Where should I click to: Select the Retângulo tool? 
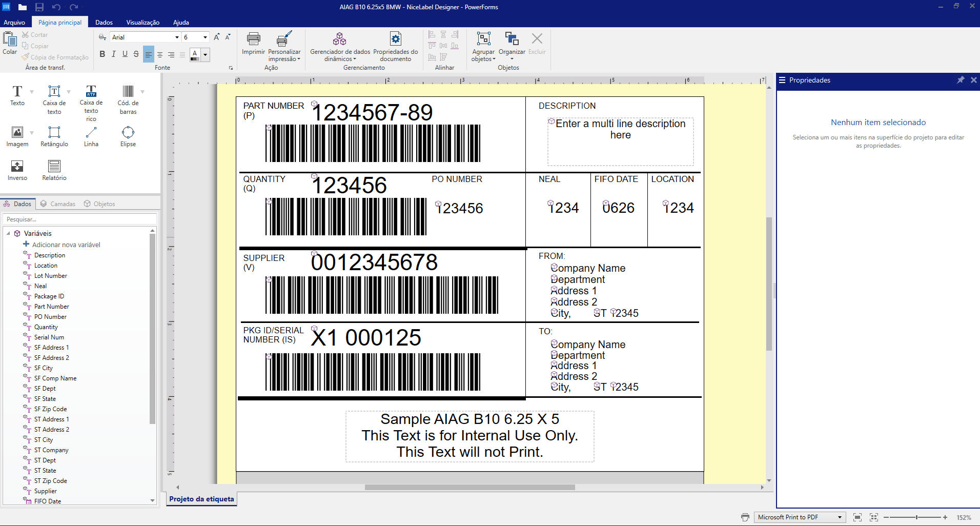tap(54, 136)
